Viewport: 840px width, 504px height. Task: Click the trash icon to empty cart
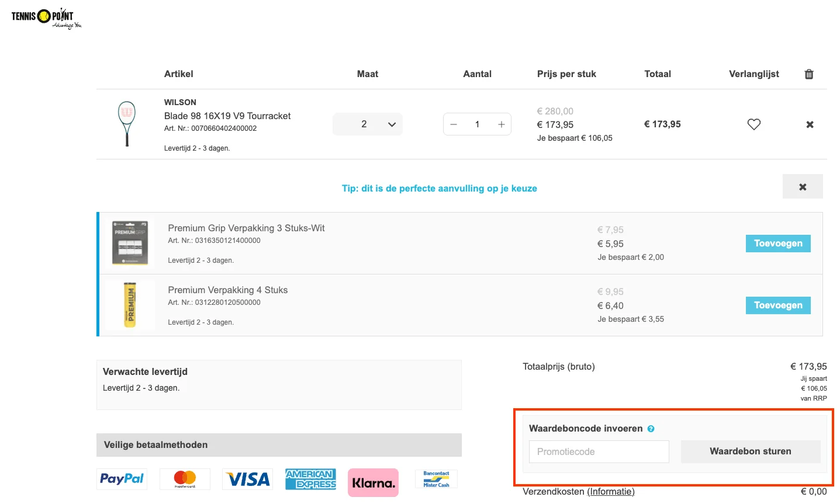tap(809, 74)
